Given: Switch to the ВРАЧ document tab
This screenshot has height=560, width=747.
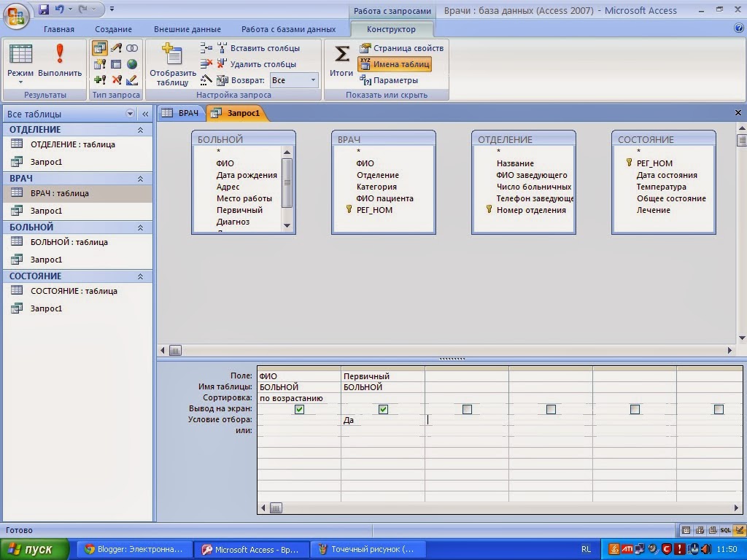Looking at the screenshot, I should coord(180,113).
